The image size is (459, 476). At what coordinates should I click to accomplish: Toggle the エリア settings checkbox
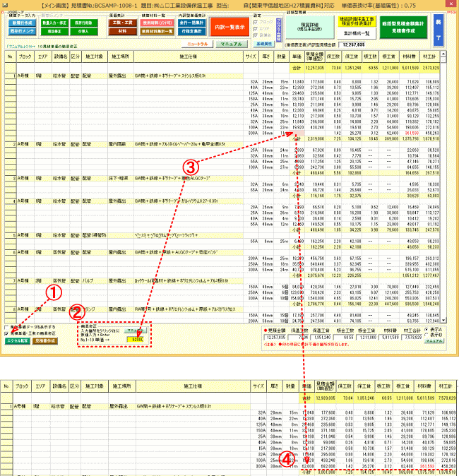[x=256, y=29]
